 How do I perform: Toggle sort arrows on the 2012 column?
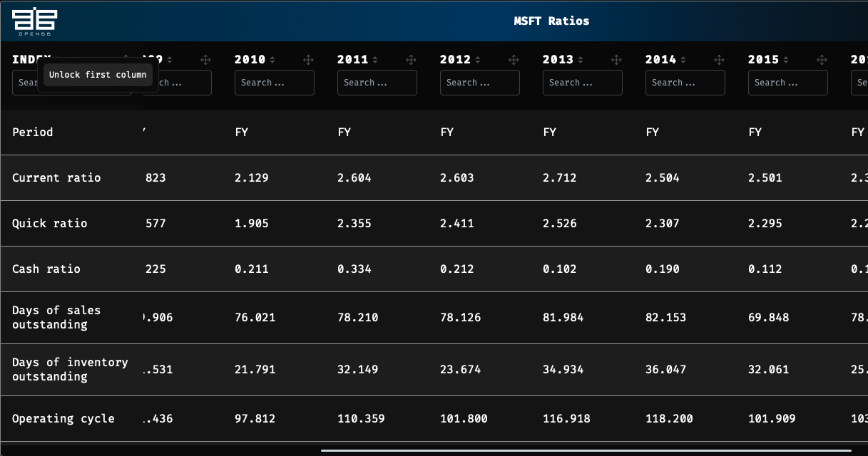[x=478, y=60]
